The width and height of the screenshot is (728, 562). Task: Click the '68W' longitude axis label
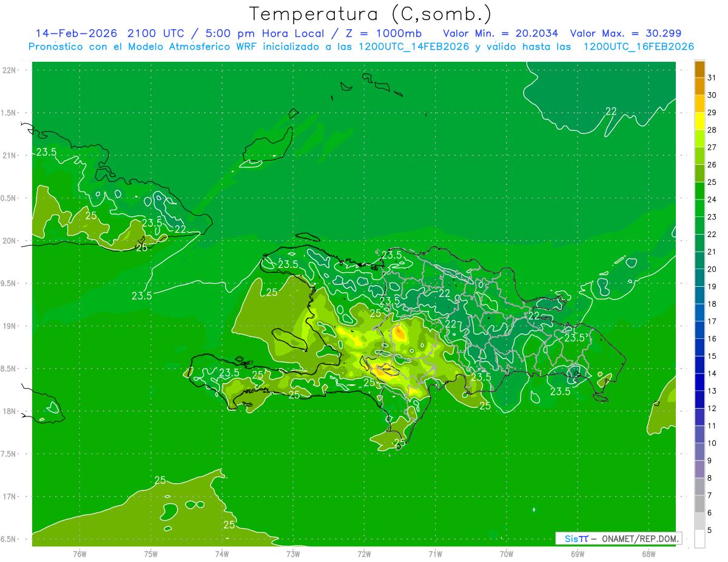coord(648,554)
